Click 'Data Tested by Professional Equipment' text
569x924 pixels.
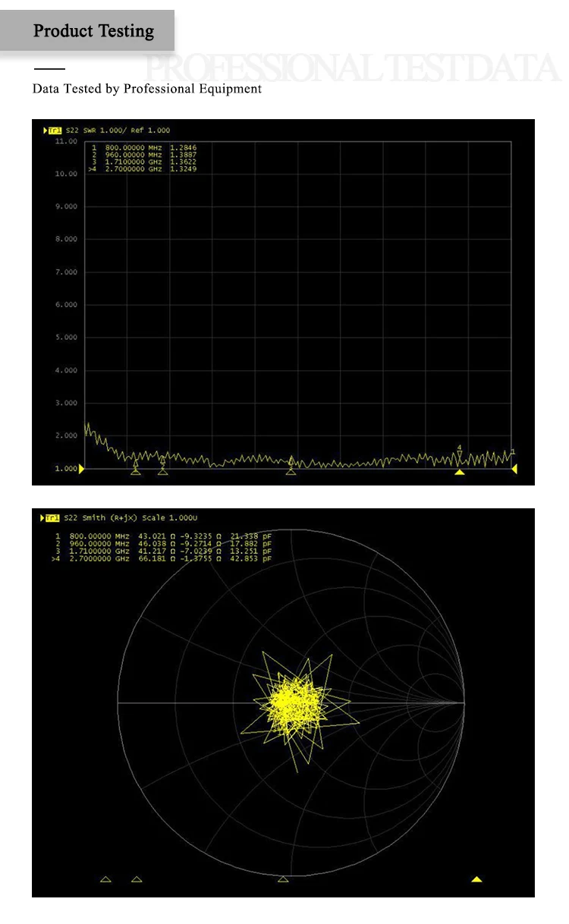coord(147,89)
